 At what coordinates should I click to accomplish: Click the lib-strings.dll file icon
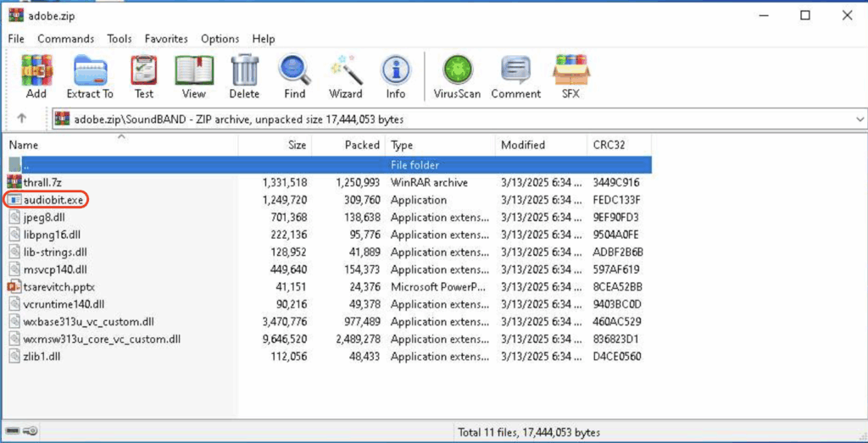14,252
